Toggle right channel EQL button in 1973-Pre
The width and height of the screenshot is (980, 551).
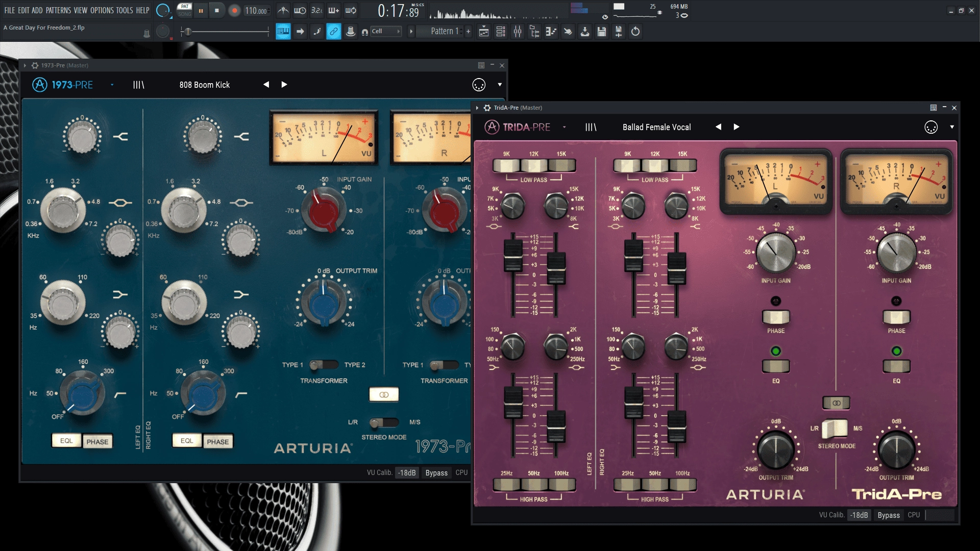point(187,440)
